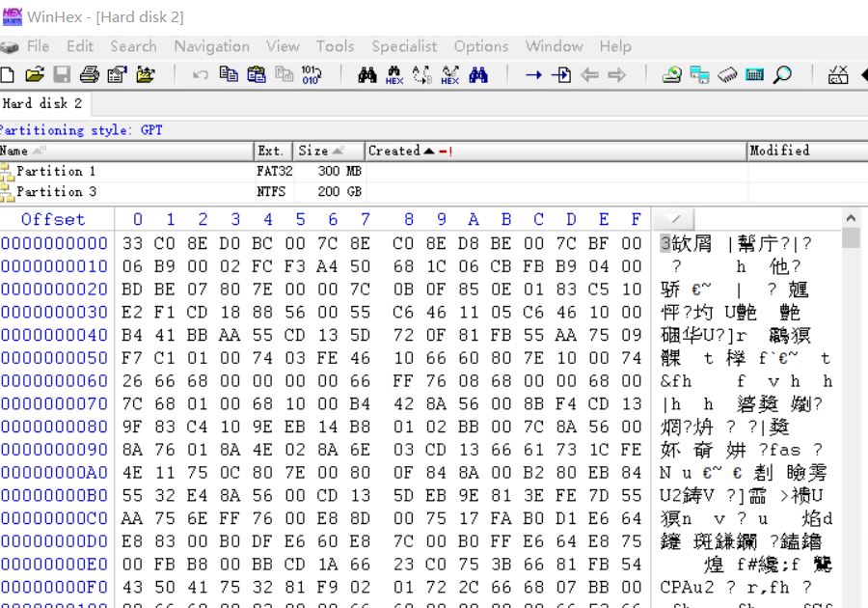Viewport: 868px width, 608px height.
Task: Click the Replace Text icon
Action: pyautogui.click(x=421, y=74)
